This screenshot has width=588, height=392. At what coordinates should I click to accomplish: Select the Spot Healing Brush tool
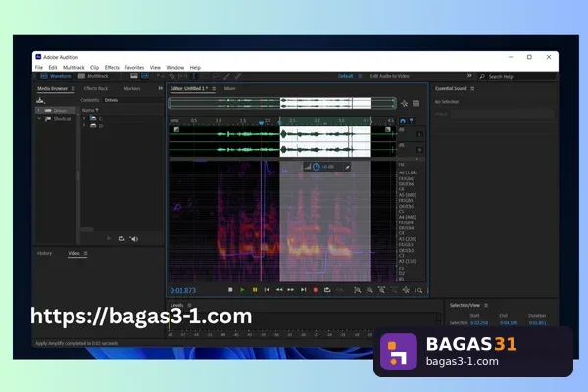click(238, 76)
